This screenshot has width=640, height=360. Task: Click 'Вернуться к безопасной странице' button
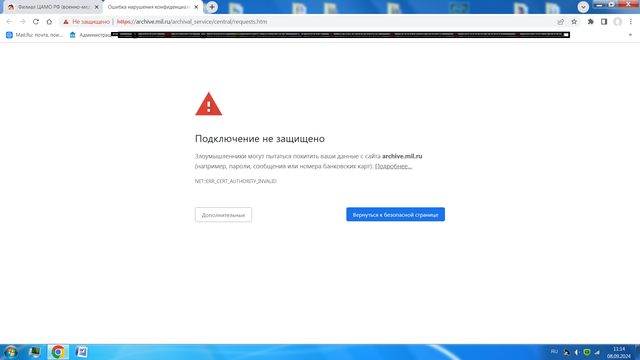click(396, 215)
